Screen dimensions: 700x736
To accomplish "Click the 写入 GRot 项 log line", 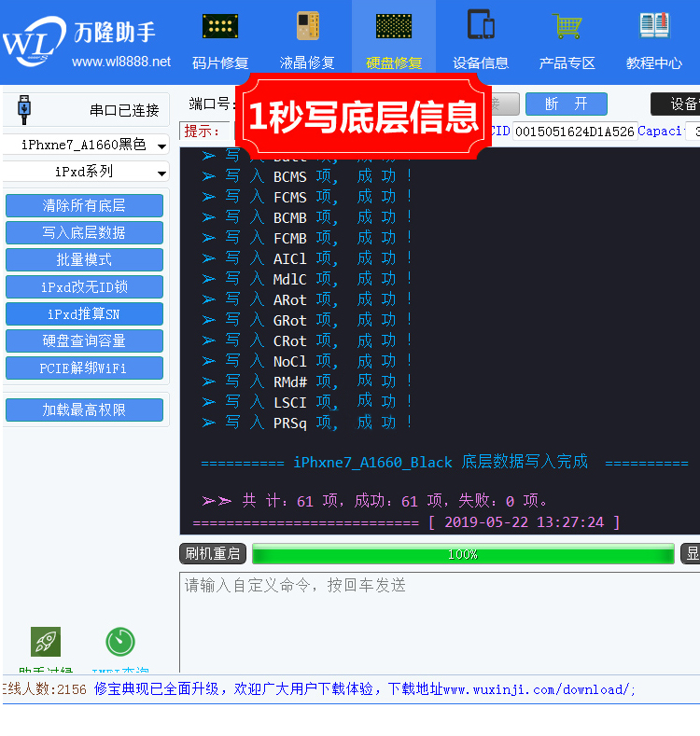I will click(x=307, y=321).
